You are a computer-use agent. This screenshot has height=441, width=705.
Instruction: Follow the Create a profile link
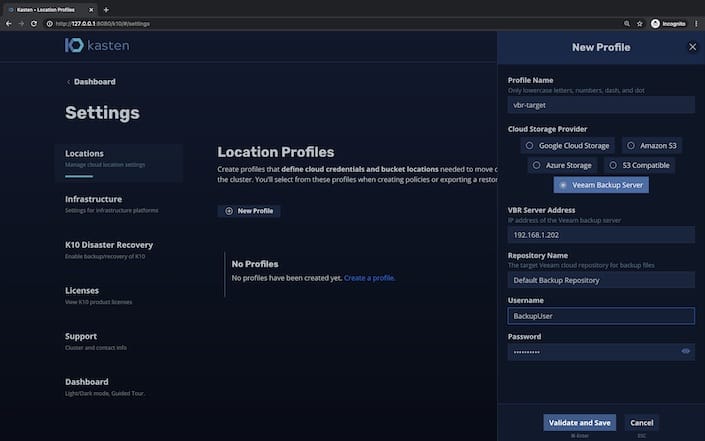(x=369, y=277)
